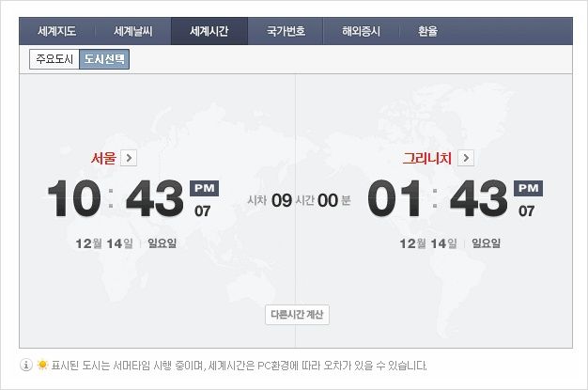Click the 시차 label
Viewport: 588px width, 390px height.
(x=257, y=200)
